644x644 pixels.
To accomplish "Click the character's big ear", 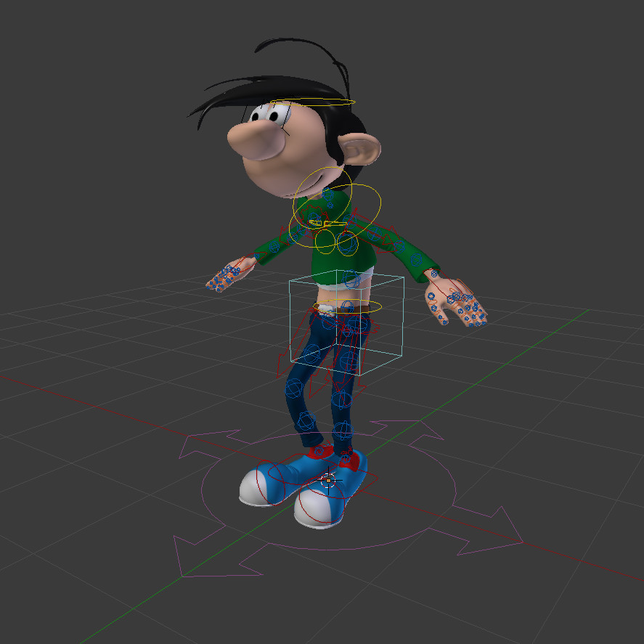I will pos(359,148).
